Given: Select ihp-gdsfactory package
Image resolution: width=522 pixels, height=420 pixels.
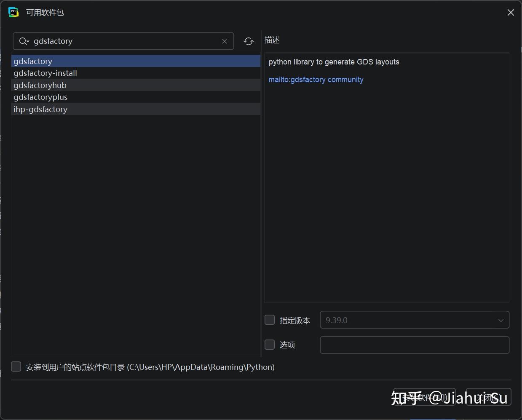Looking at the screenshot, I should tap(136, 109).
